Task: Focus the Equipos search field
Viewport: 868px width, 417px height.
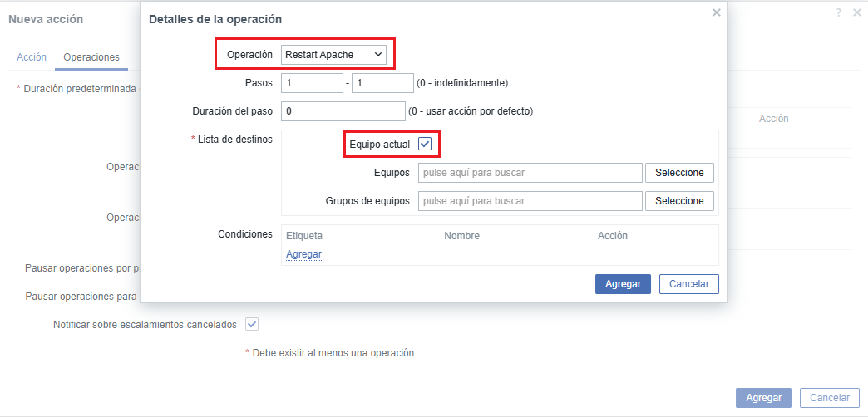Action: (530, 173)
